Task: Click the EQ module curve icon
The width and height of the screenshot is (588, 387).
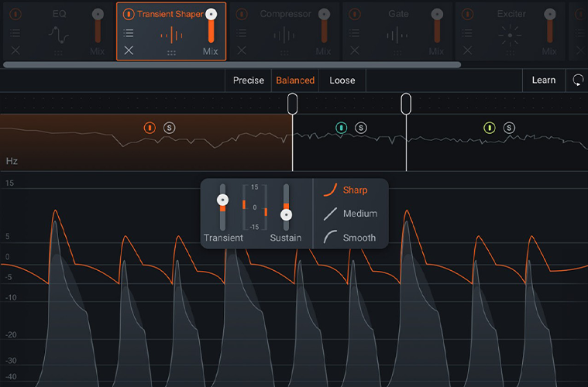Action: pos(59,35)
